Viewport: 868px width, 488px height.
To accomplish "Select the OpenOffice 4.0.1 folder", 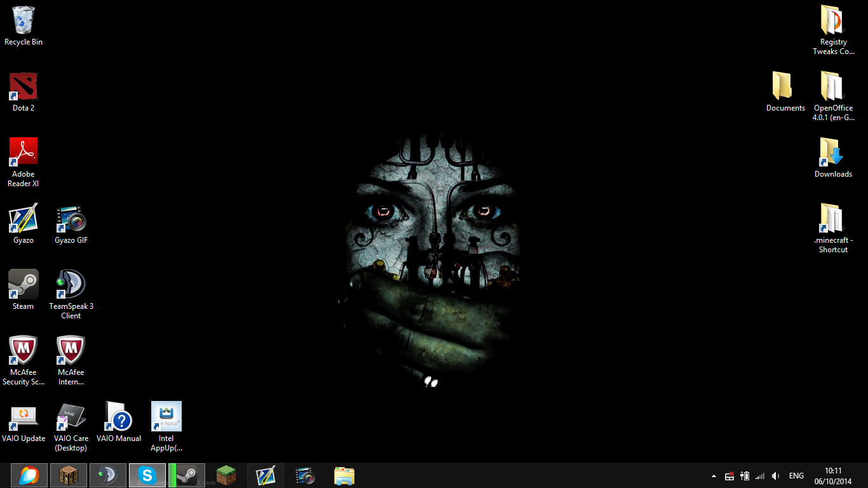I will pyautogui.click(x=833, y=97).
